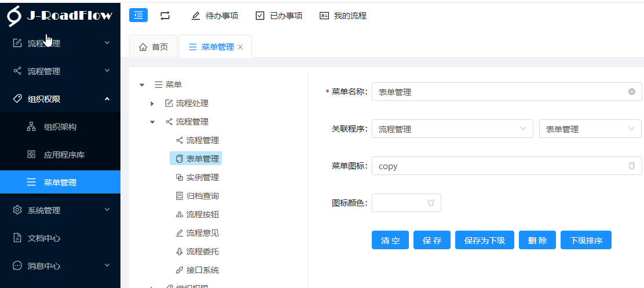Screen dimensions: 644x288
Task: Click the 应用程序库 grid icon
Action: click(31, 155)
